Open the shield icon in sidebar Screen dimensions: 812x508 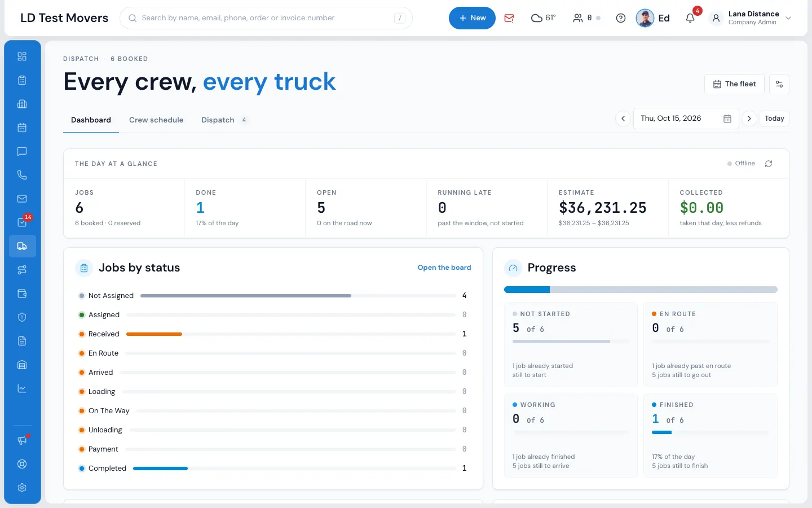click(22, 317)
